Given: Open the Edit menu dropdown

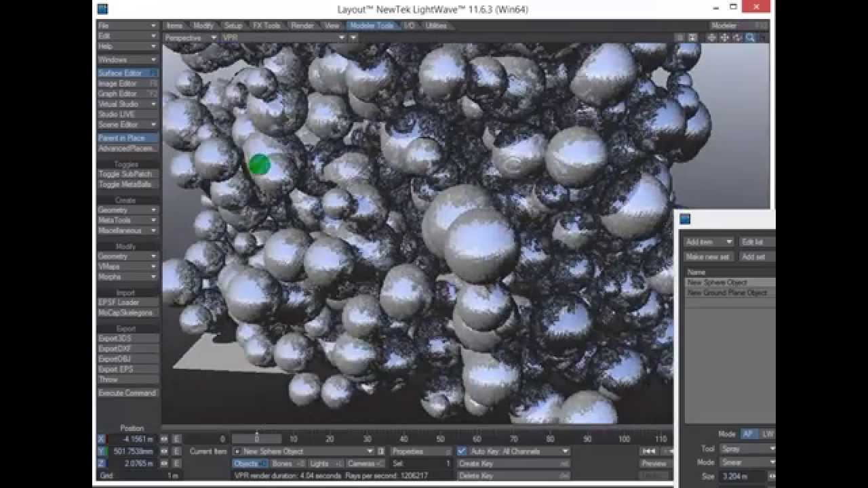Looking at the screenshot, I should (x=127, y=36).
